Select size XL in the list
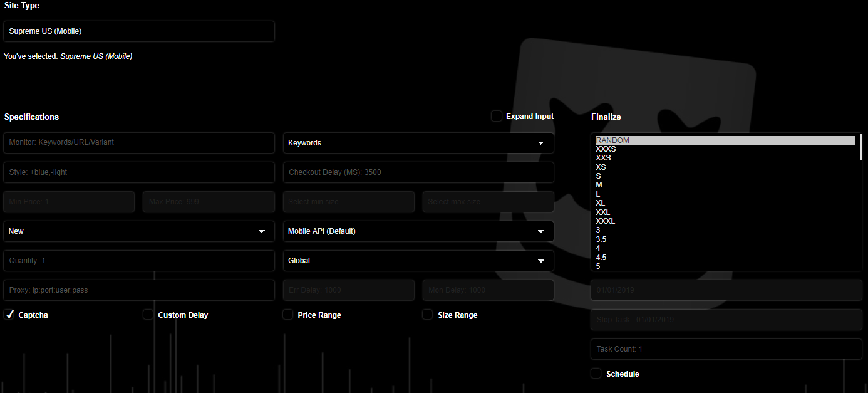 tap(725, 203)
